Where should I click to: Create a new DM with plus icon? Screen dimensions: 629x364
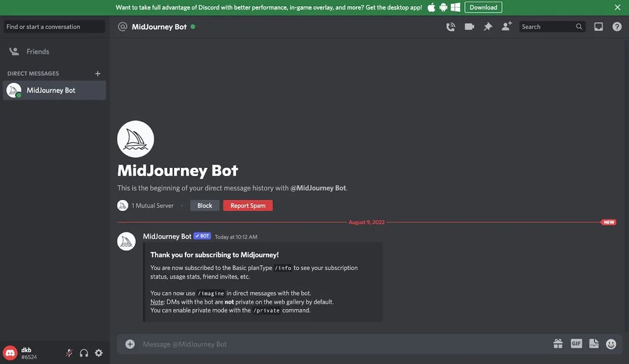[97, 74]
